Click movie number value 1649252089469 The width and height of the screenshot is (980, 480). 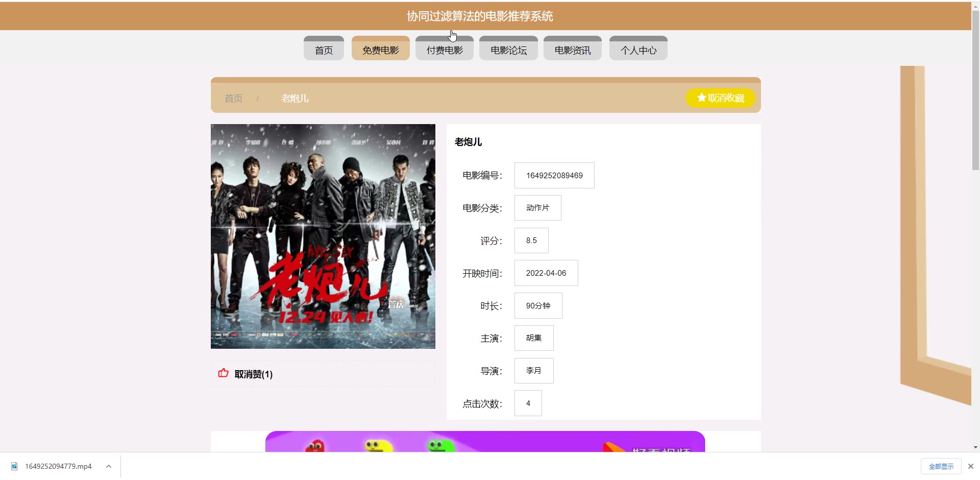(554, 176)
